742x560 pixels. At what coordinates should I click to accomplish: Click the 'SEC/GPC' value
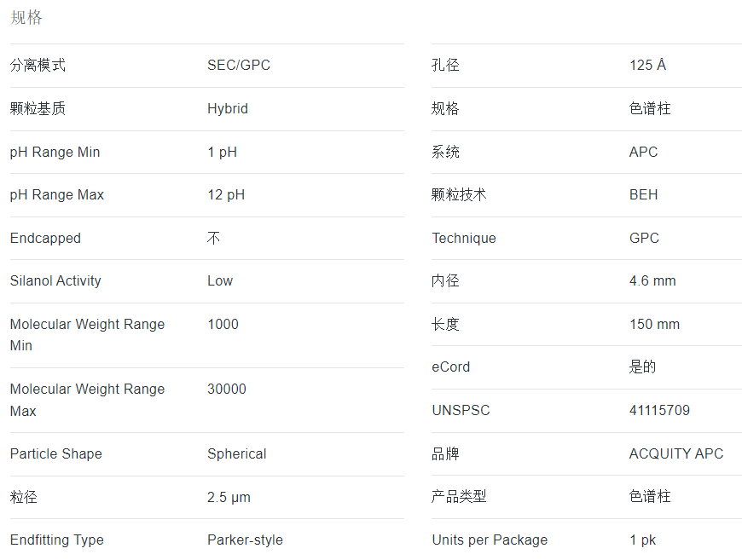[x=239, y=65]
